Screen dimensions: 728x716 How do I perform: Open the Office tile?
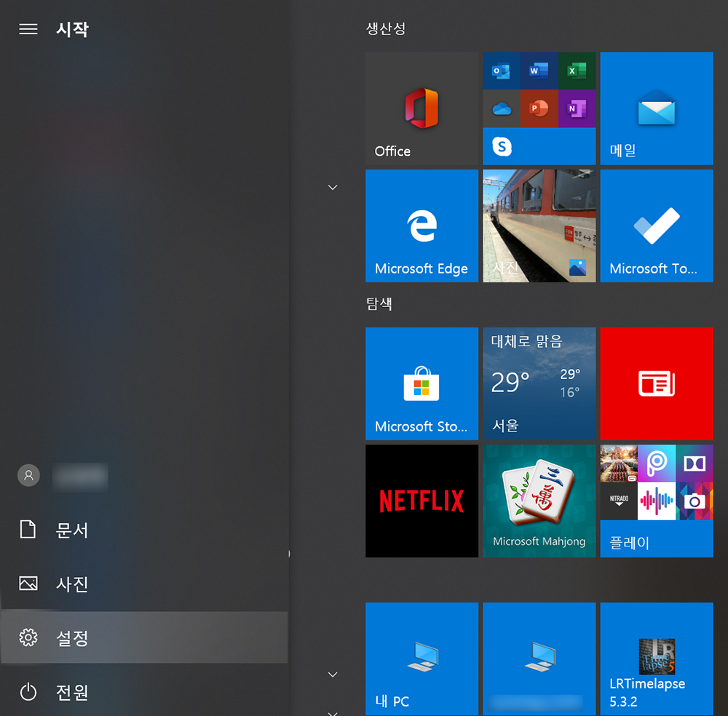422,108
